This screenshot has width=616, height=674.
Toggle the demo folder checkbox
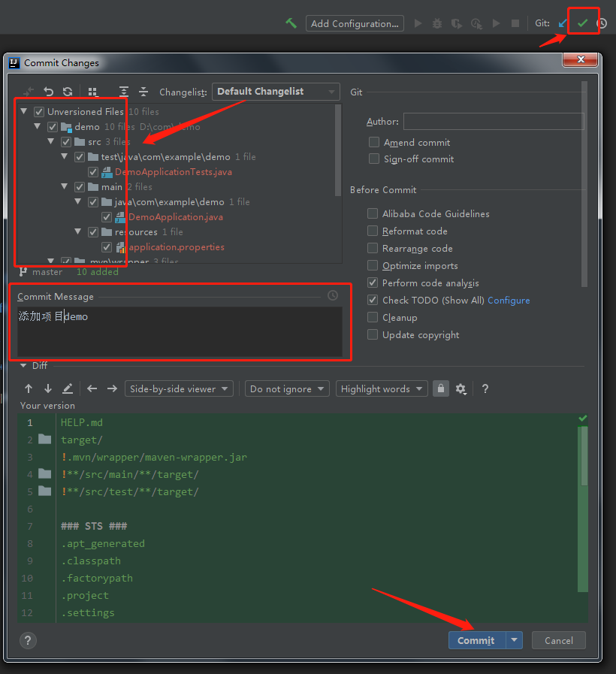[x=53, y=127]
